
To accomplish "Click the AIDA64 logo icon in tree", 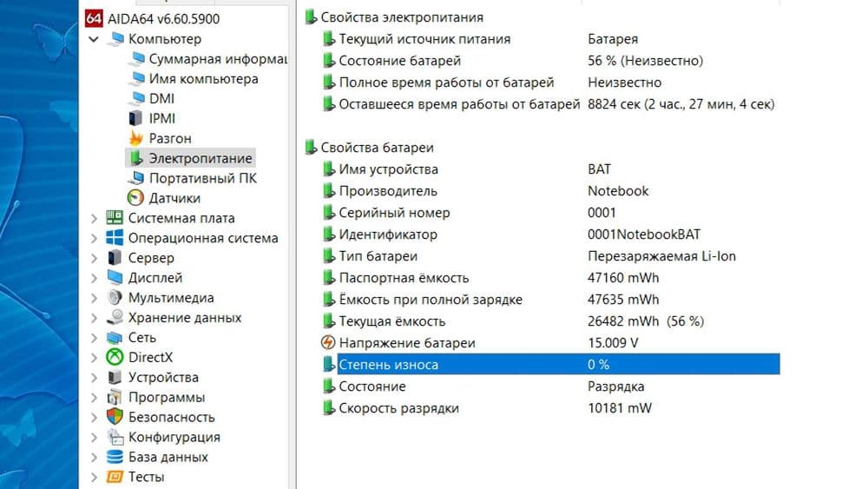I will pyautogui.click(x=94, y=18).
